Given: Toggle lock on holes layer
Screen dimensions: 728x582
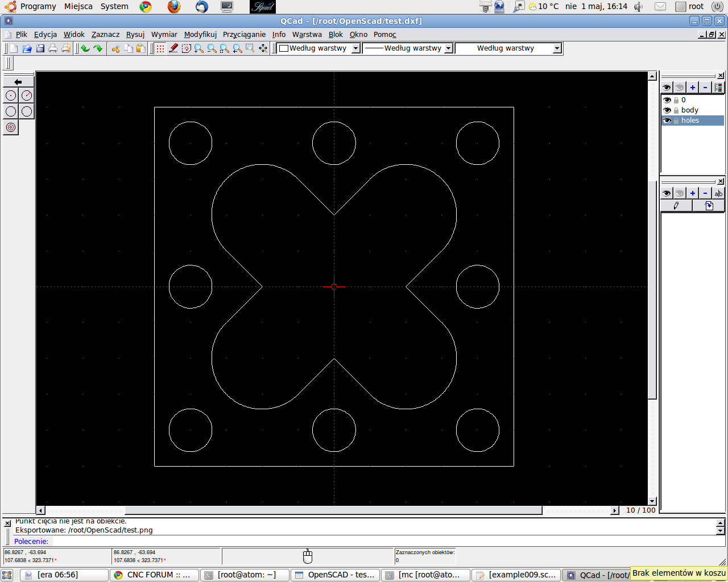Looking at the screenshot, I should (x=676, y=120).
